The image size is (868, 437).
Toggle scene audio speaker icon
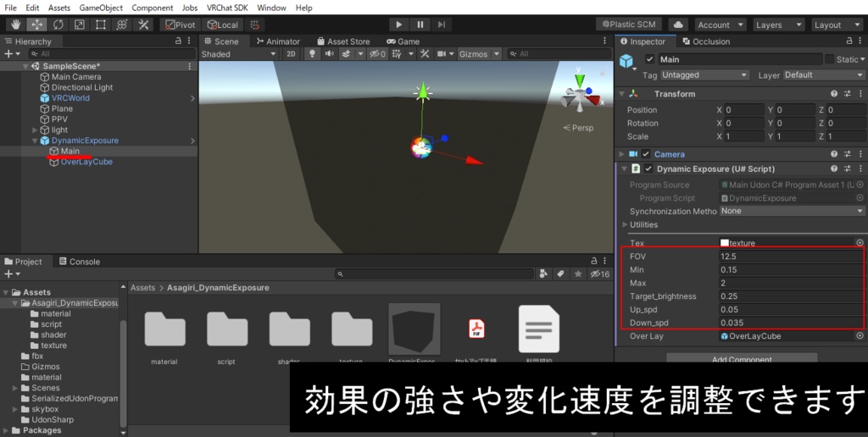[330, 53]
